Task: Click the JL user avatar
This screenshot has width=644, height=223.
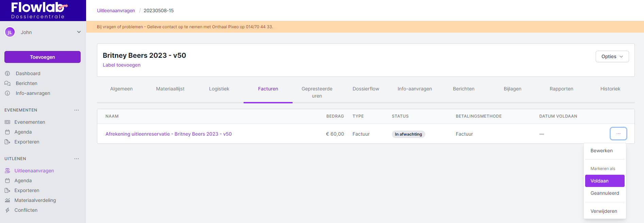Action: click(x=10, y=32)
